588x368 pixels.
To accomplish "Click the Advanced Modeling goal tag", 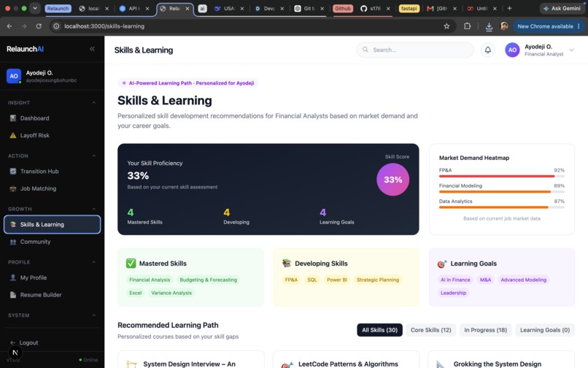I will [x=524, y=280].
